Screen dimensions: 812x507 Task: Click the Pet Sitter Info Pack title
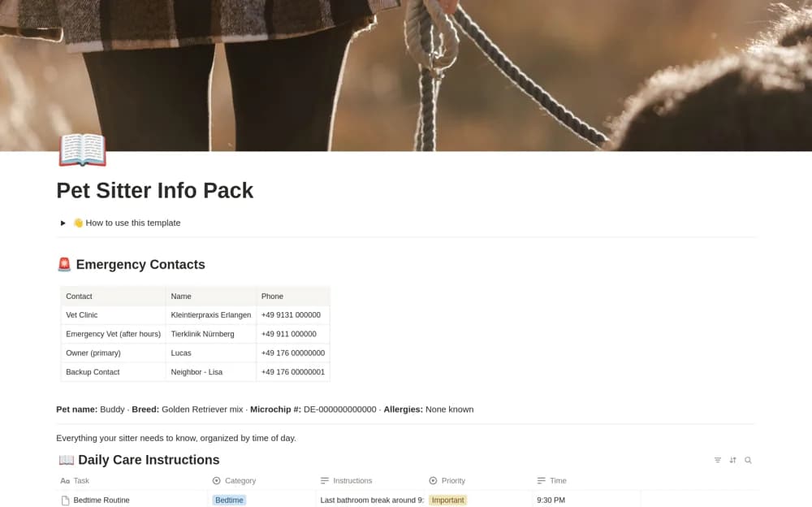[x=155, y=190]
